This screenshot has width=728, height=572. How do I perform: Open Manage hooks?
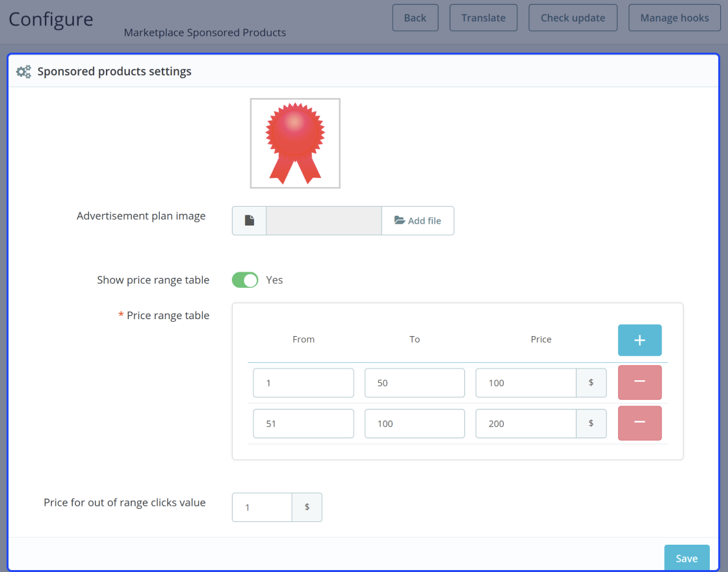click(x=674, y=18)
